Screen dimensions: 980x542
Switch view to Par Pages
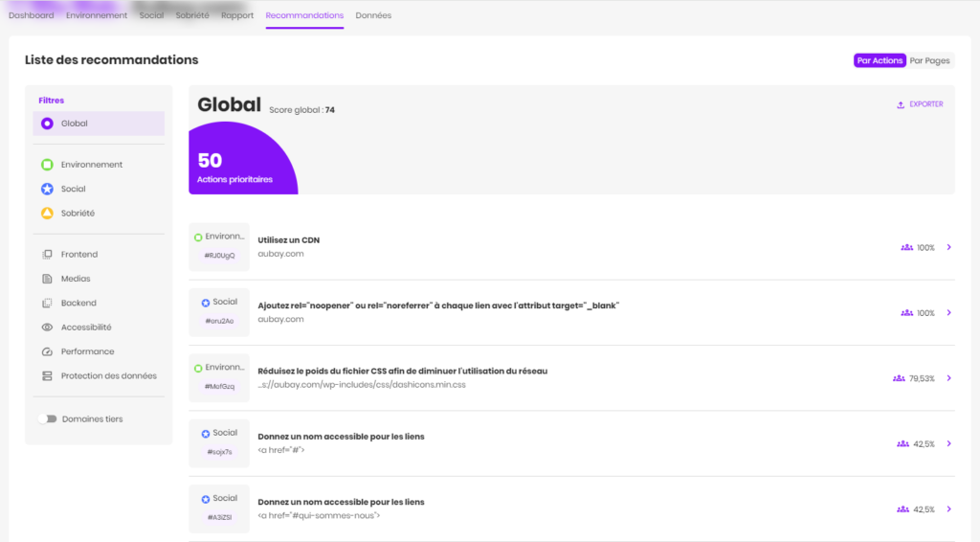click(x=929, y=60)
